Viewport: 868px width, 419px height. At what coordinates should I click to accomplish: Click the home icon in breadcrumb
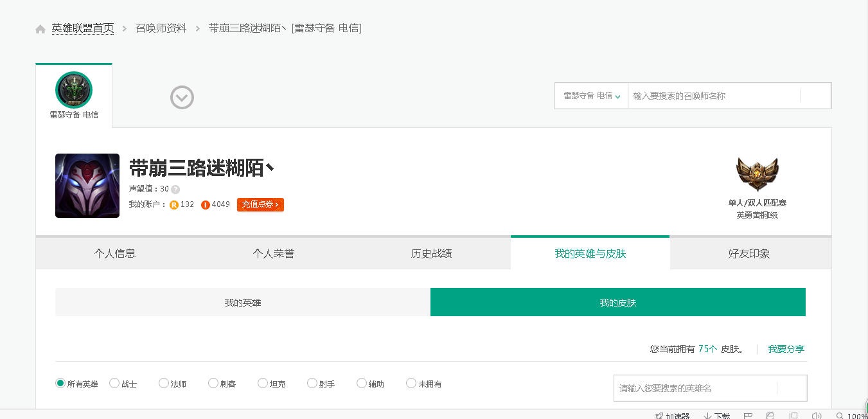point(40,29)
